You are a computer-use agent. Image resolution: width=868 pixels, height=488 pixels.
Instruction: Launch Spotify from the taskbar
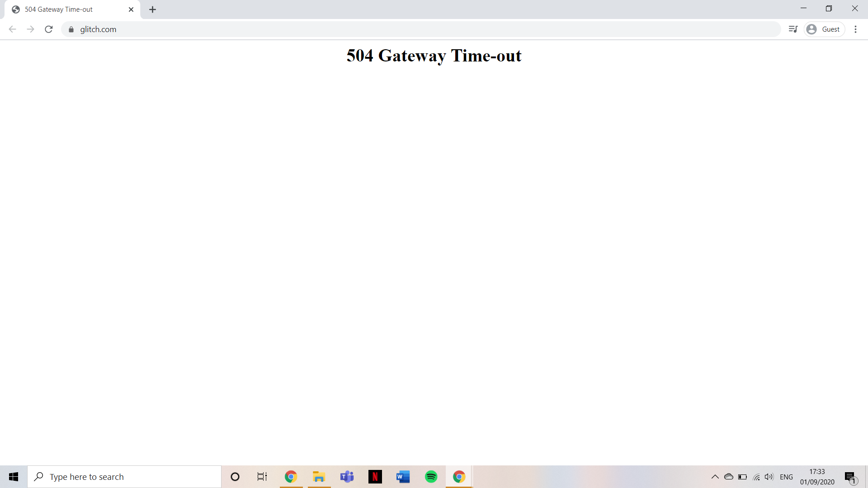(x=431, y=477)
